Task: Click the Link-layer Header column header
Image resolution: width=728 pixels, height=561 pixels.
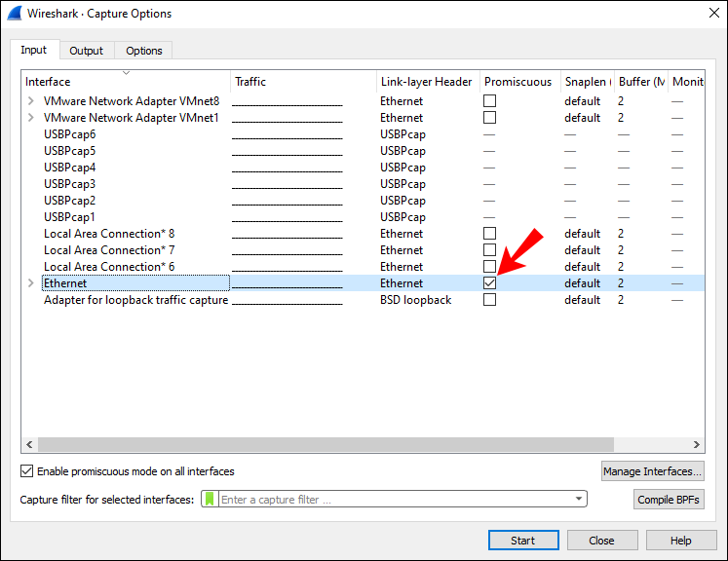Action: (426, 81)
